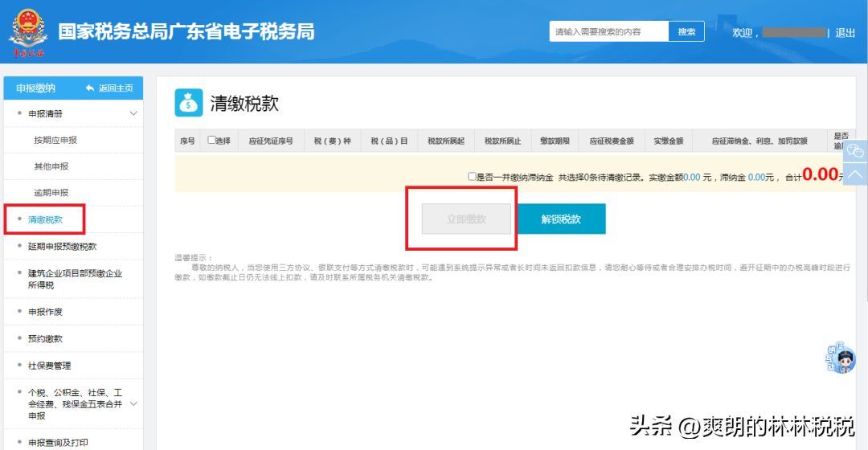Click 返回主页 link

116,88
